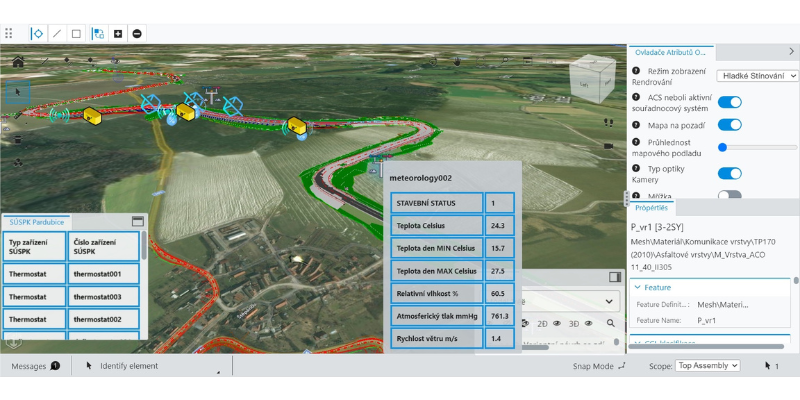The image size is (800, 400).
Task: Click the minus subtract-from-selection icon
Action: [137, 33]
